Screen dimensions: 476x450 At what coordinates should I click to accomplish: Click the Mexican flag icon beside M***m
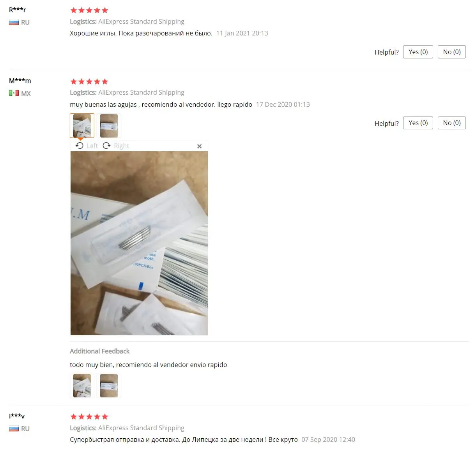pos(14,93)
